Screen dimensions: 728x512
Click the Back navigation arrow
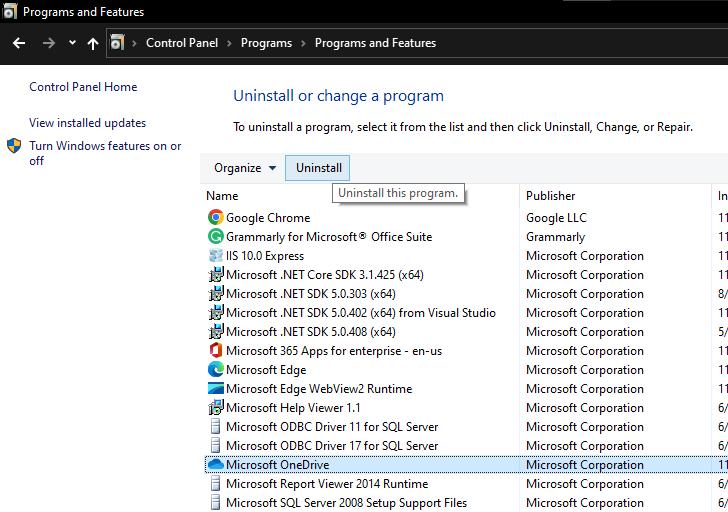19,43
